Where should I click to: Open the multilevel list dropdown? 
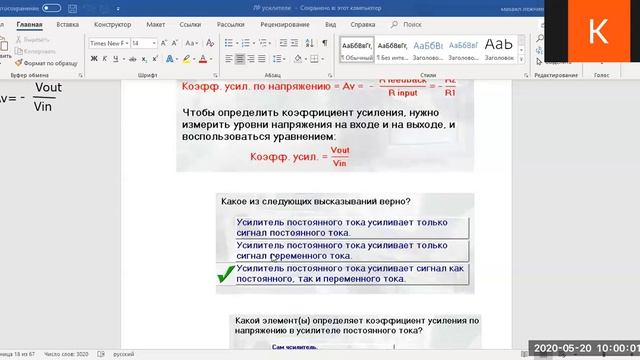pos(271,43)
